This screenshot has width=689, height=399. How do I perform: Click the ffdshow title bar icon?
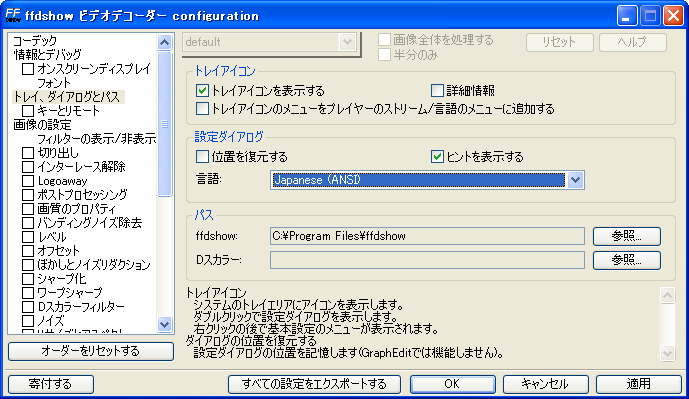point(13,15)
